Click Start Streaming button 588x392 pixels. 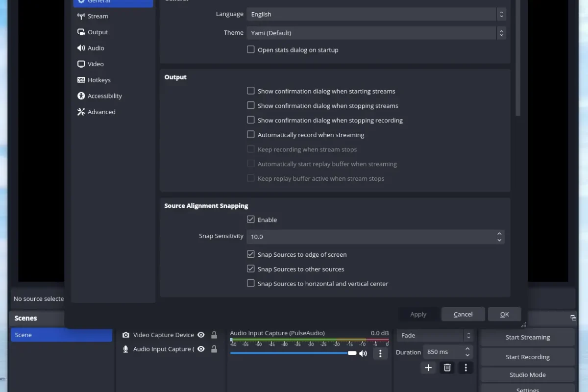pyautogui.click(x=528, y=337)
